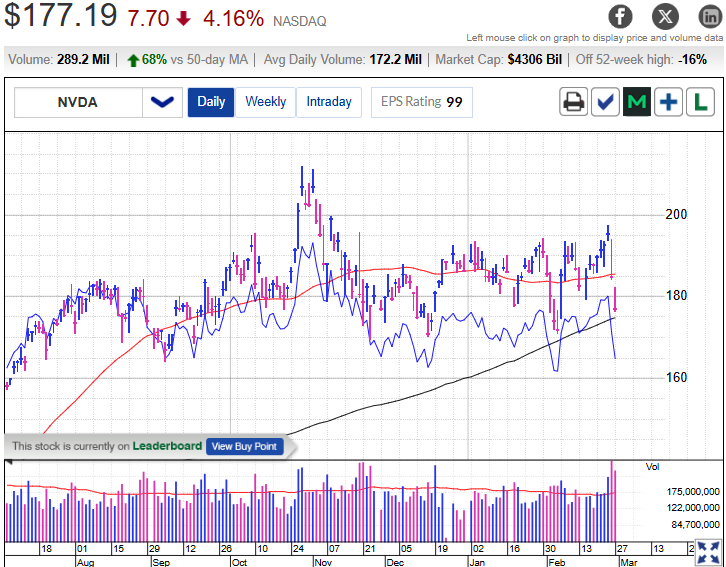Print the NVDA chart

coord(573,102)
